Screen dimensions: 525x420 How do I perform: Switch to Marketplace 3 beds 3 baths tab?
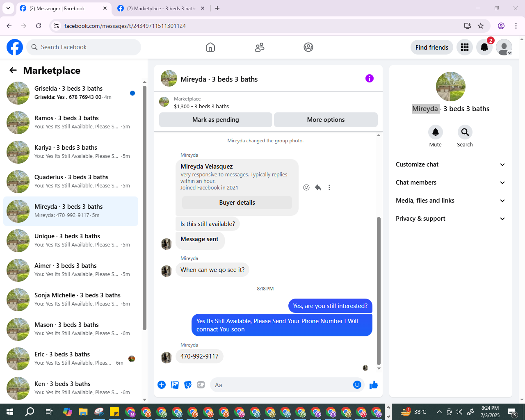pos(161,8)
